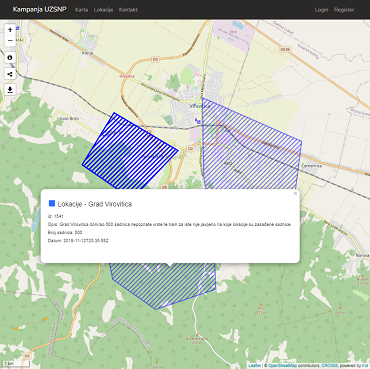This screenshot has height=369, width=370.
Task: Go to Kampanja UZSNP home
Action: 39,9
